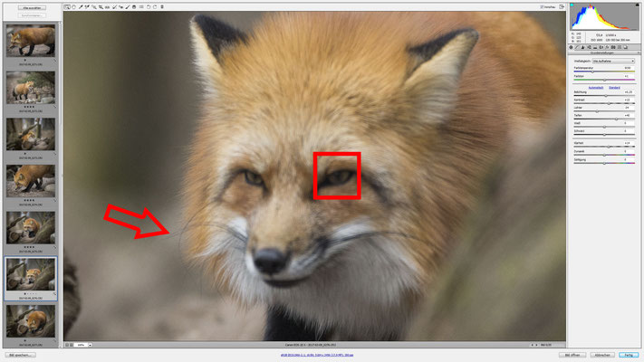Click the Farbtemperatur slider handle
644x362 pixels.
[x=592, y=71]
